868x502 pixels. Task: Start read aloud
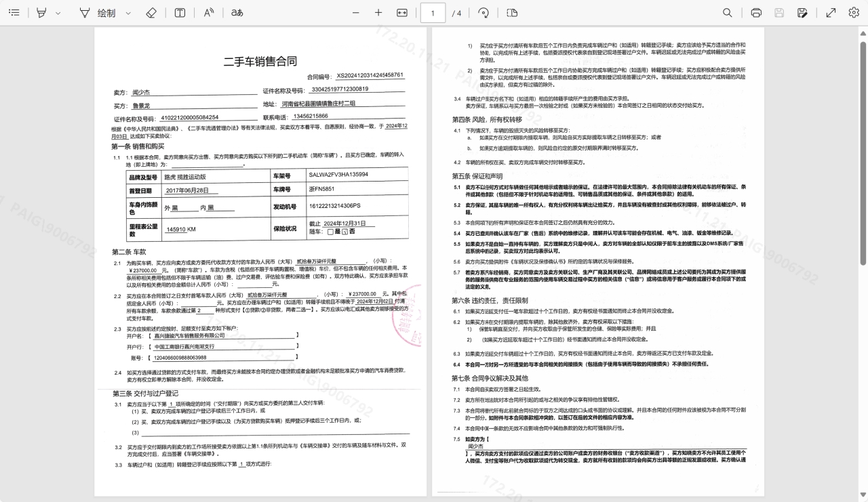209,13
